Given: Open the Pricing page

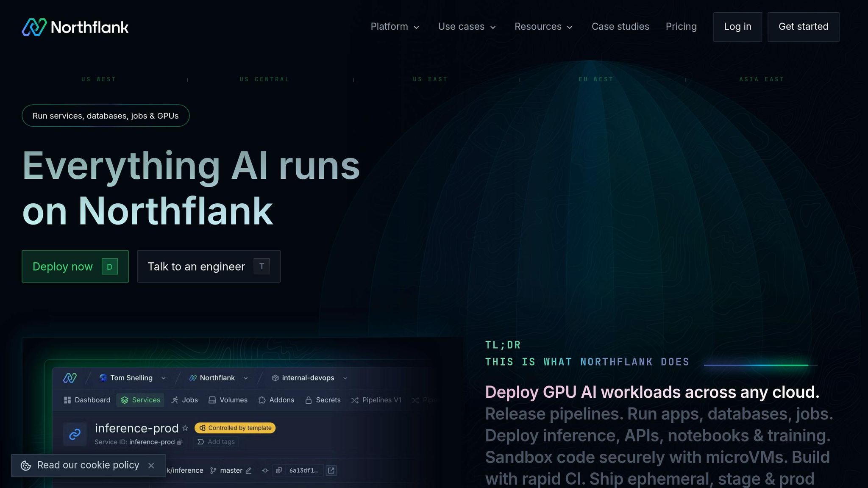Looking at the screenshot, I should pyautogui.click(x=681, y=27).
